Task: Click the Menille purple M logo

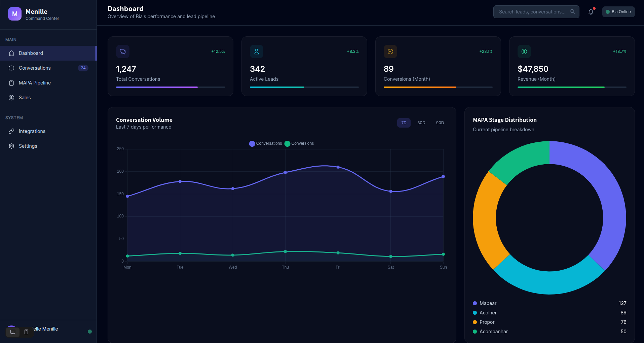Action: [15, 14]
